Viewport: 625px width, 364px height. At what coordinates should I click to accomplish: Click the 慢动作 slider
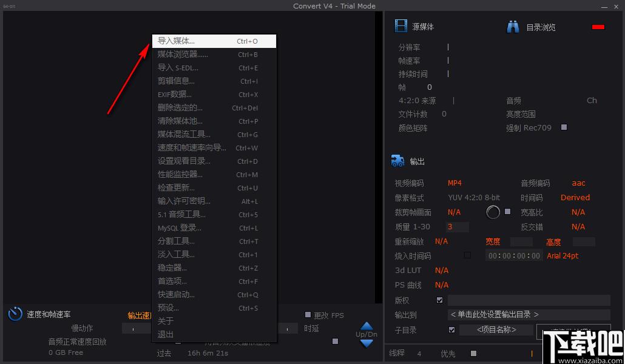(137, 329)
